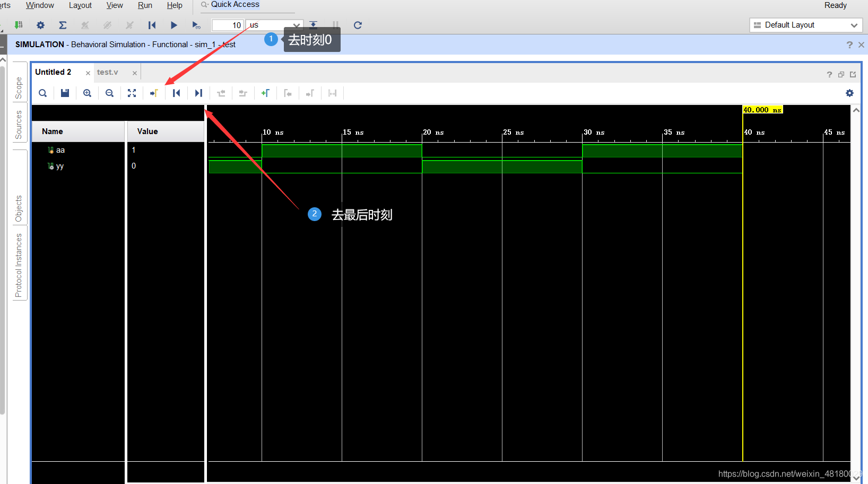Viewport: 868px width, 484px height.
Task: Switch to the Untitled 2 tab
Action: [53, 72]
